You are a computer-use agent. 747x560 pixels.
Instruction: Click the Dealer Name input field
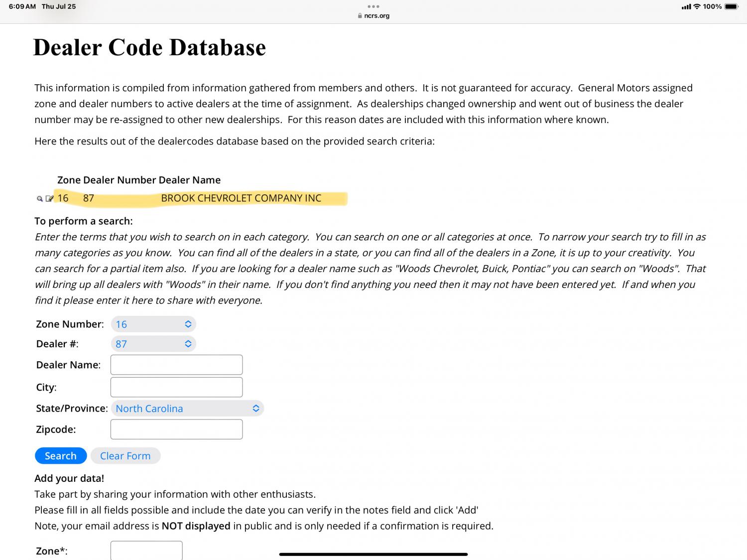tap(176, 365)
